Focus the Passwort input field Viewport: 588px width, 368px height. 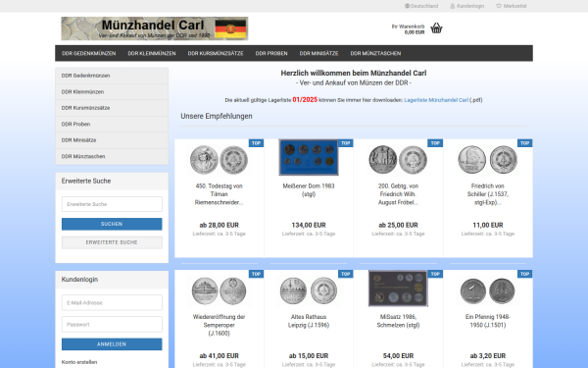pyautogui.click(x=112, y=325)
